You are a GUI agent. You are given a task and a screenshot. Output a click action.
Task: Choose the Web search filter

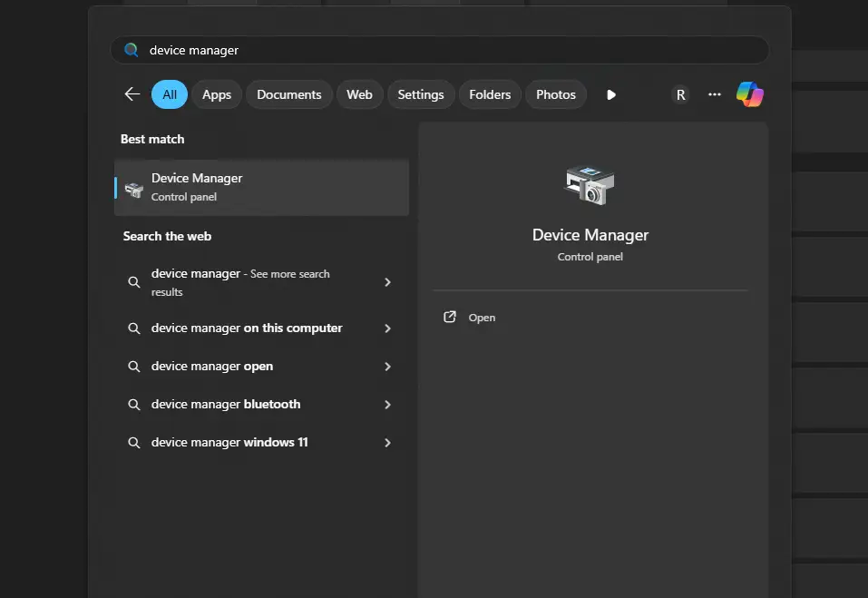pyautogui.click(x=359, y=93)
